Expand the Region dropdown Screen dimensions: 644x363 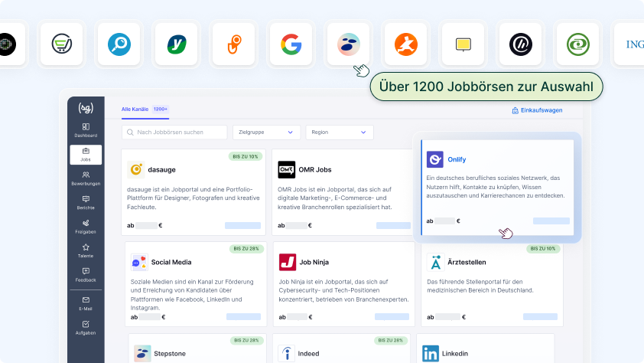pos(339,132)
